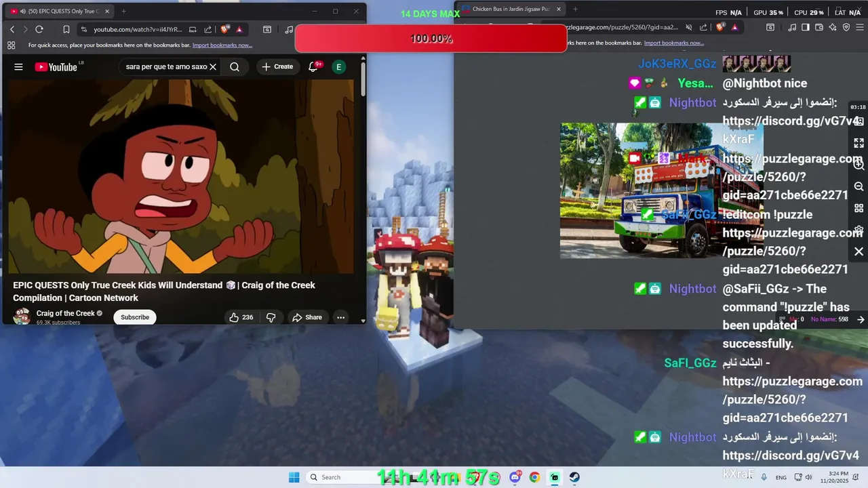The image size is (868, 488).
Task: Open Craig of the Creek channel name
Action: coord(65,313)
